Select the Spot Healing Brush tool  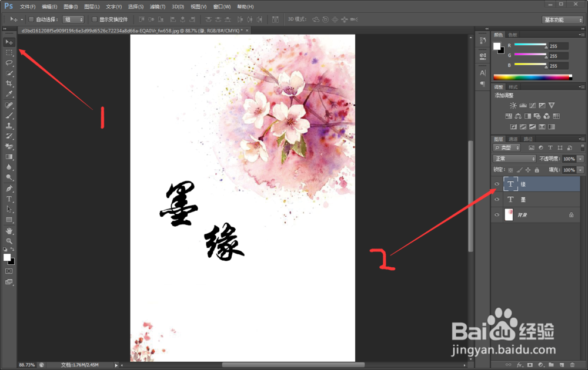click(9, 105)
